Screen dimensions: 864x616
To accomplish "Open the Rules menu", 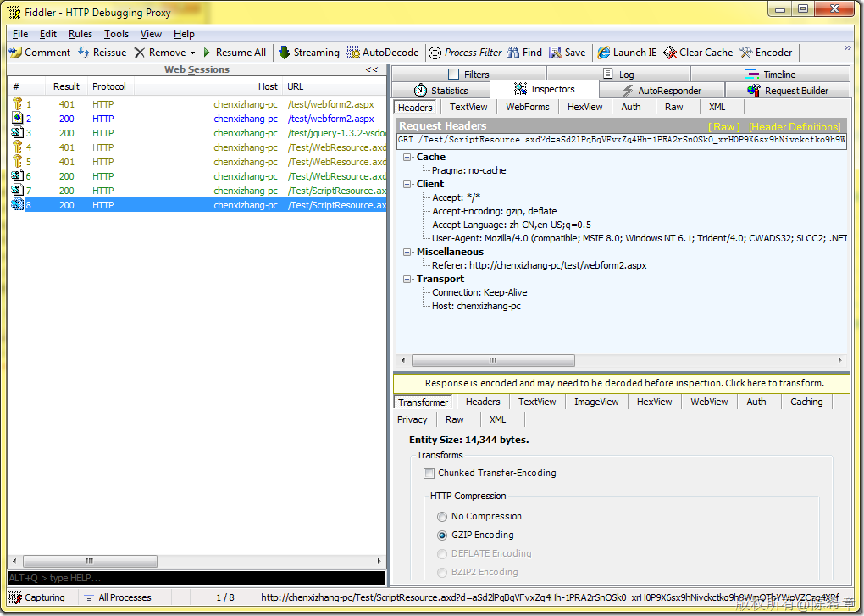I will (x=80, y=34).
